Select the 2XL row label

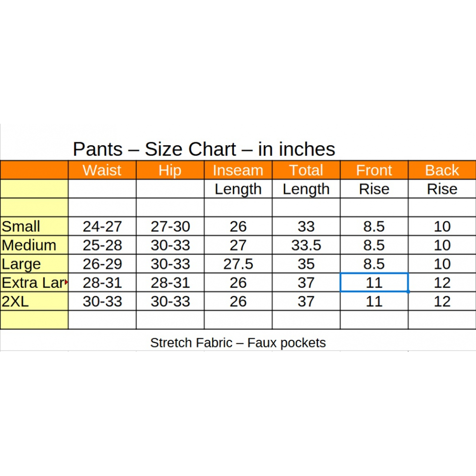click(x=15, y=301)
